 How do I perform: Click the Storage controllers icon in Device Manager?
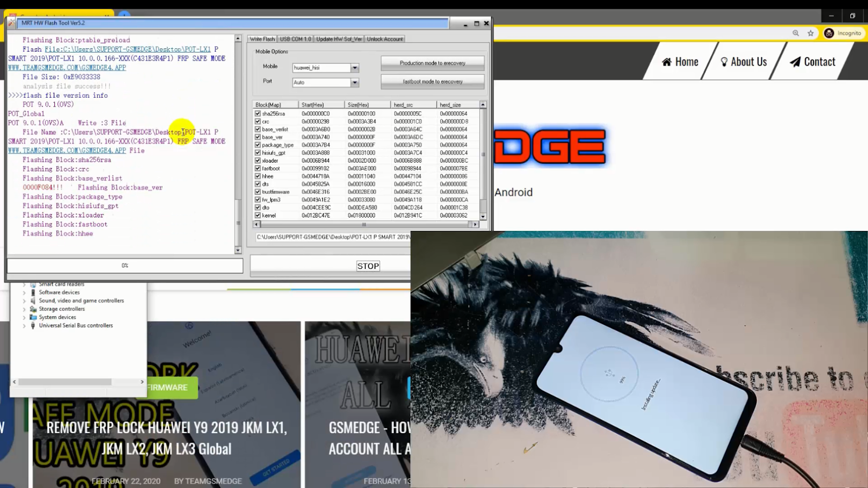33,309
